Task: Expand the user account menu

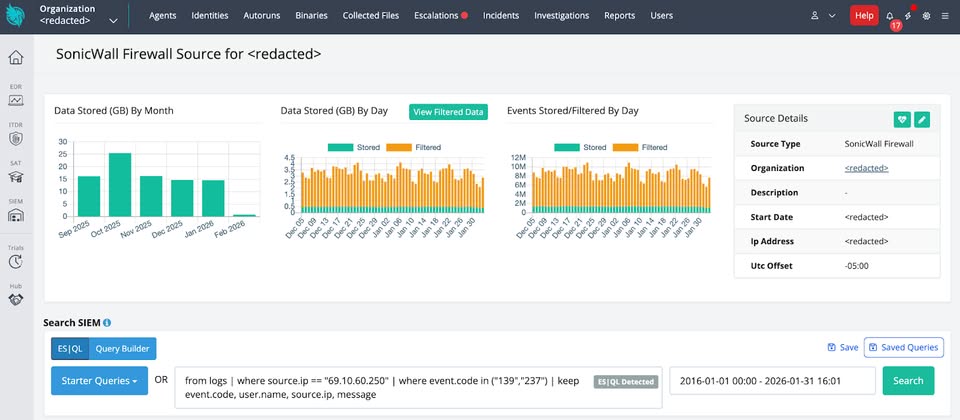Action: tap(823, 16)
